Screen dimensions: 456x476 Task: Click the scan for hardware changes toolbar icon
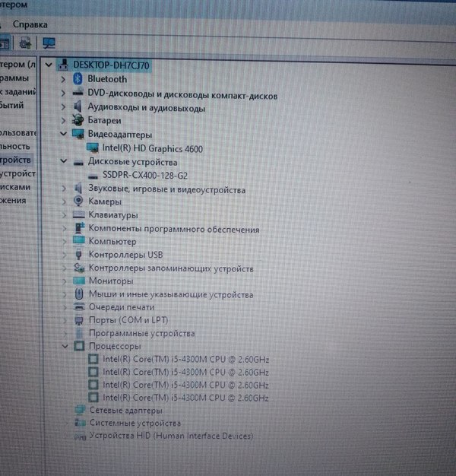coord(49,42)
